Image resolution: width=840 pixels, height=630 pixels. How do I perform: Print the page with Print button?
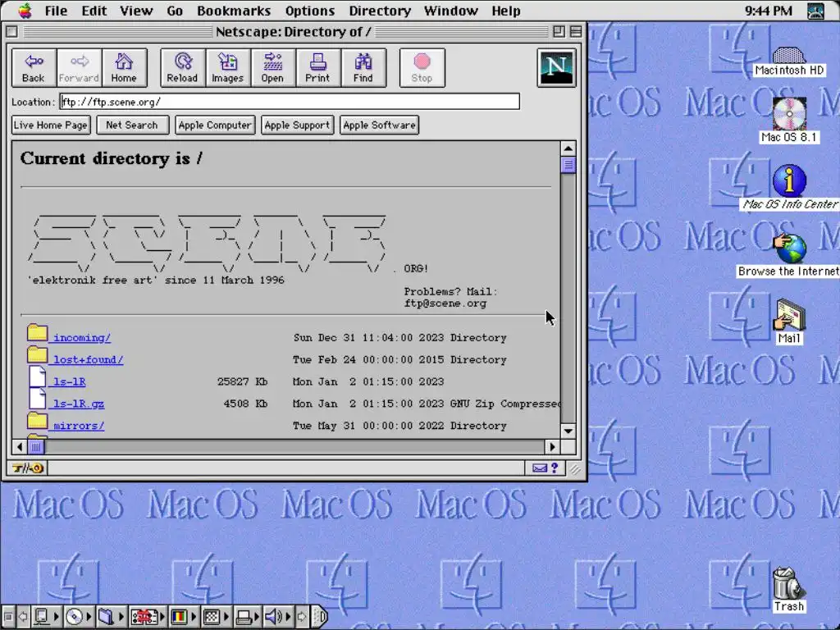[x=317, y=67]
